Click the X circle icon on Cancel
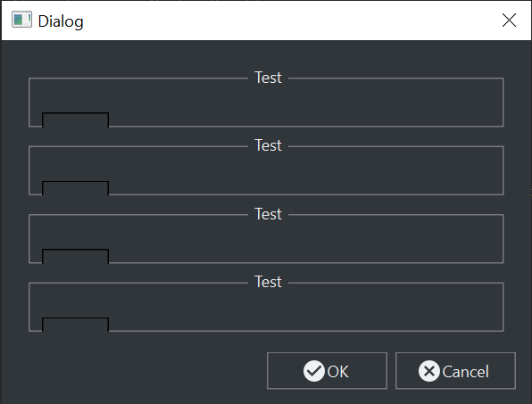This screenshot has width=532, height=404. click(x=429, y=371)
